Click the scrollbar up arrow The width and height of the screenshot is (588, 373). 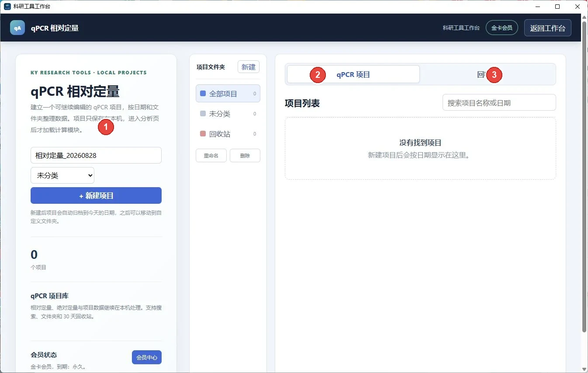coord(585,17)
